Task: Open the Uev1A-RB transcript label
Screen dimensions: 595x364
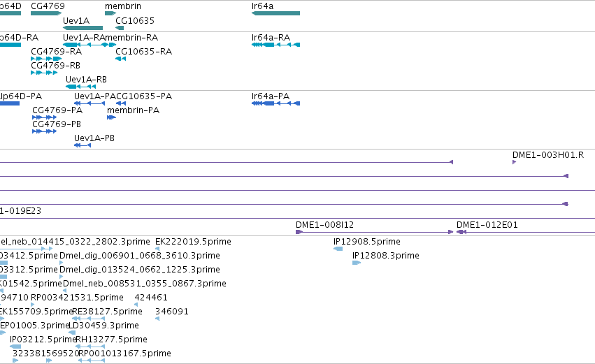Action: [86, 80]
